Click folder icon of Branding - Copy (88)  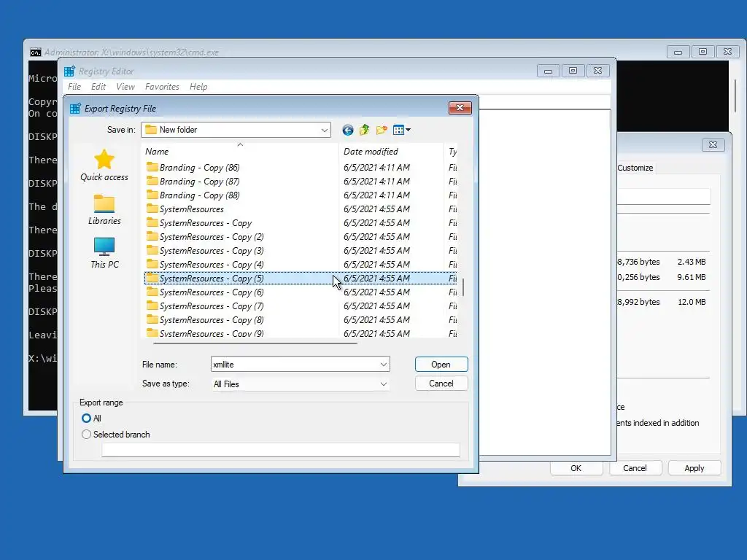(152, 195)
